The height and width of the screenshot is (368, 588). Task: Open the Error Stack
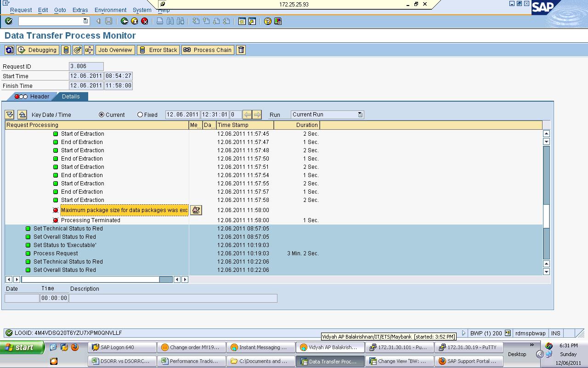[158, 50]
